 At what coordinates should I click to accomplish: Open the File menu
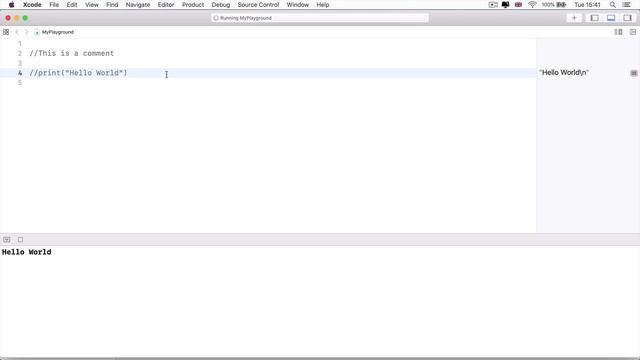click(54, 5)
